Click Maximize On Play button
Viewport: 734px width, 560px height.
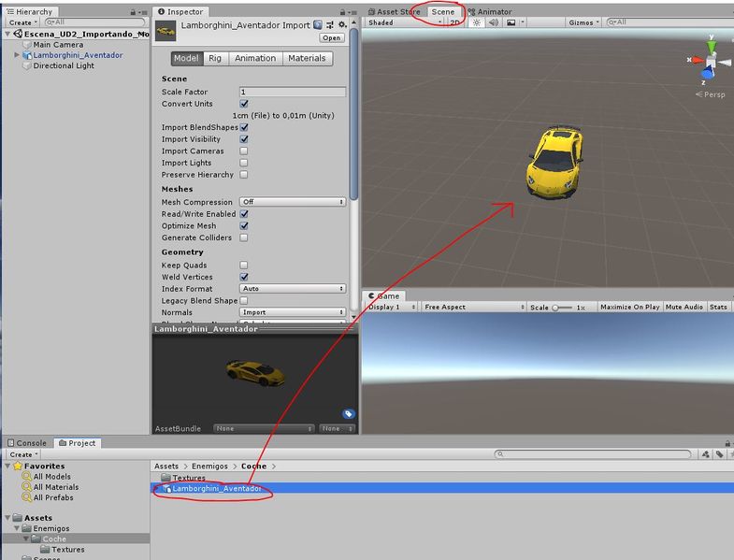(629, 308)
